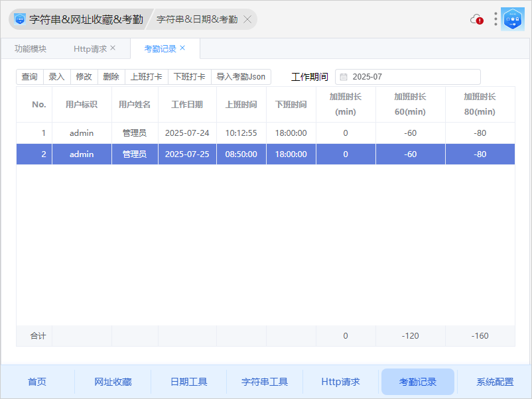532x399 pixels.
Task: Click the 10:12:55 clock-in cell
Action: pos(241,133)
